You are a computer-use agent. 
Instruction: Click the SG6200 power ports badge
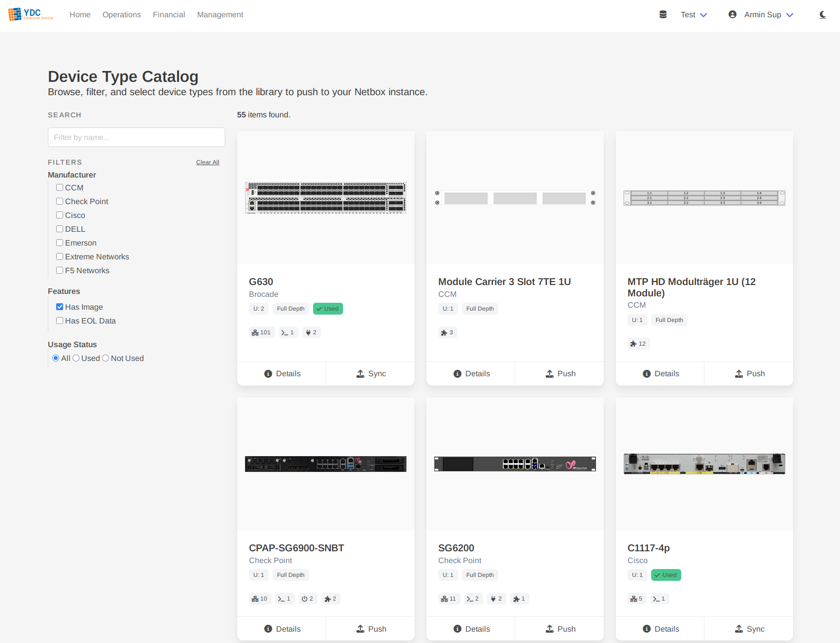(497, 599)
